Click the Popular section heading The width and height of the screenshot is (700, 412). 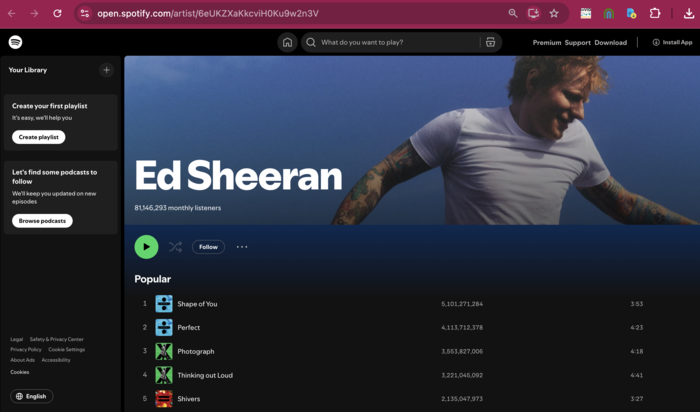(153, 279)
